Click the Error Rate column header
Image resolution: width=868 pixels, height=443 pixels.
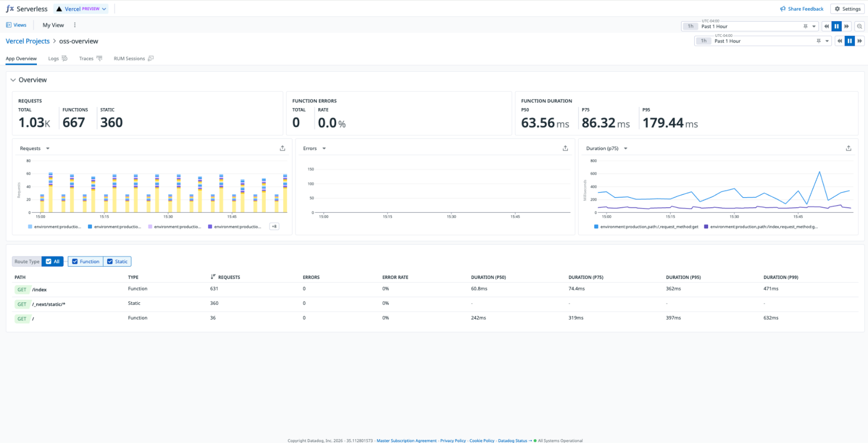[x=395, y=277]
